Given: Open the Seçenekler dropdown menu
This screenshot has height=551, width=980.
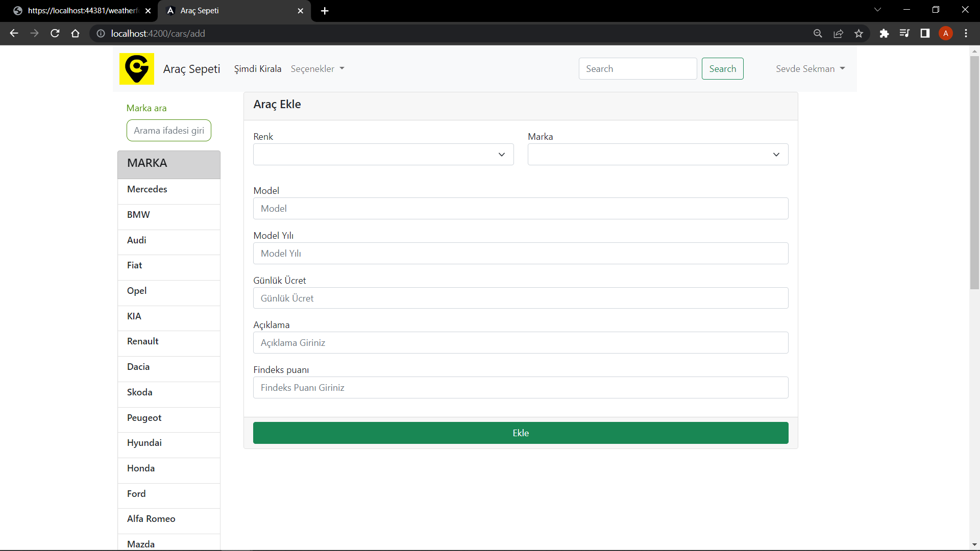Looking at the screenshot, I should click(317, 69).
